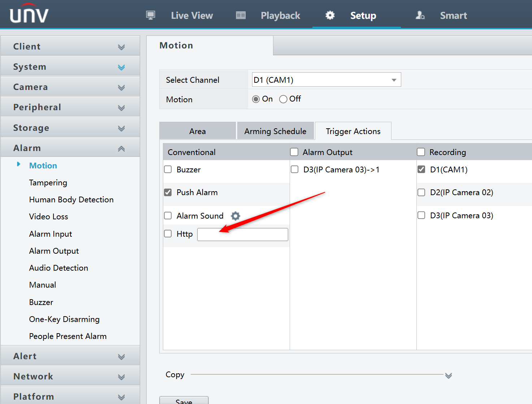Select the Live View monitor icon
Viewport: 532px width, 404px height.
[x=151, y=15]
